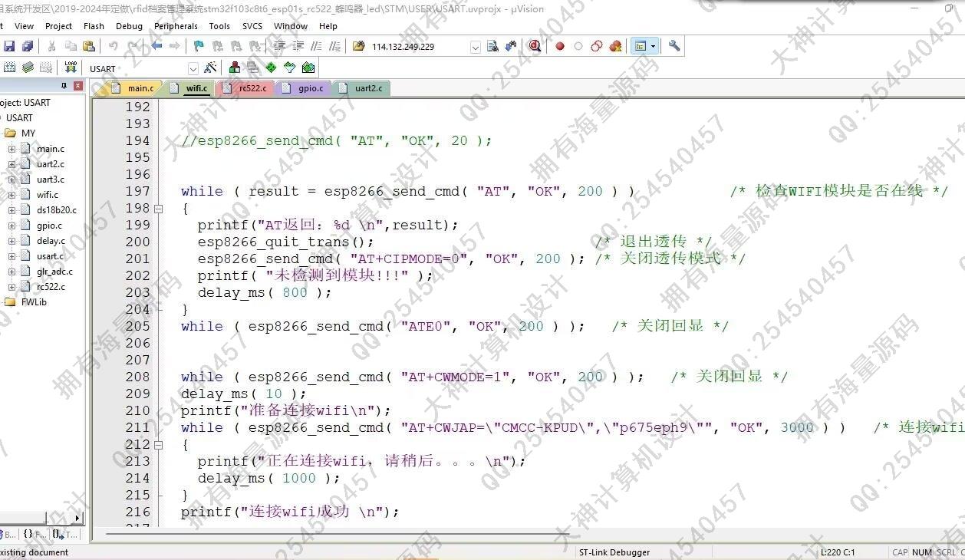Start the debug session with the magnifier icon
Viewport: 965px width, 560px height.
[535, 46]
